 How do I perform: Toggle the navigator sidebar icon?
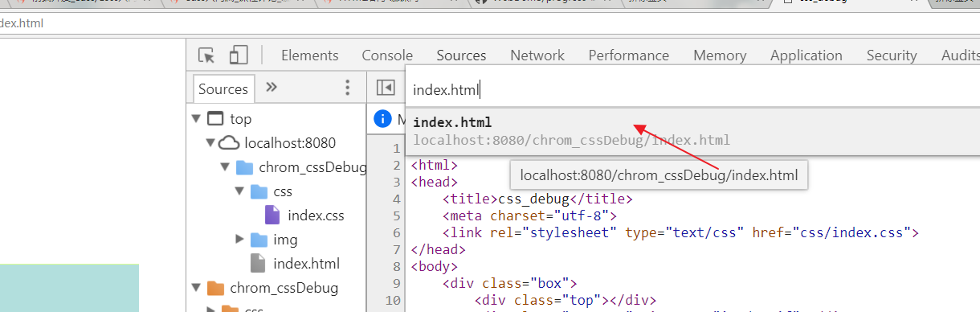pyautogui.click(x=386, y=88)
